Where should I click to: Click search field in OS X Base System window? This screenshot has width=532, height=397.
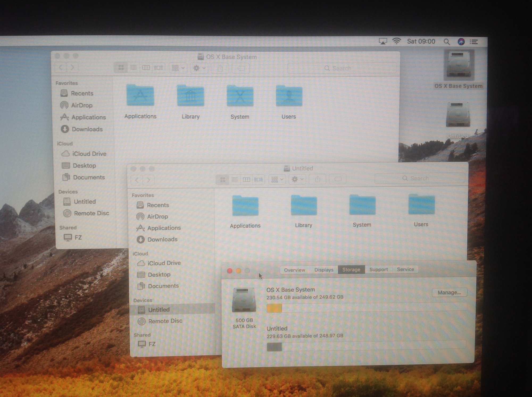(x=342, y=68)
